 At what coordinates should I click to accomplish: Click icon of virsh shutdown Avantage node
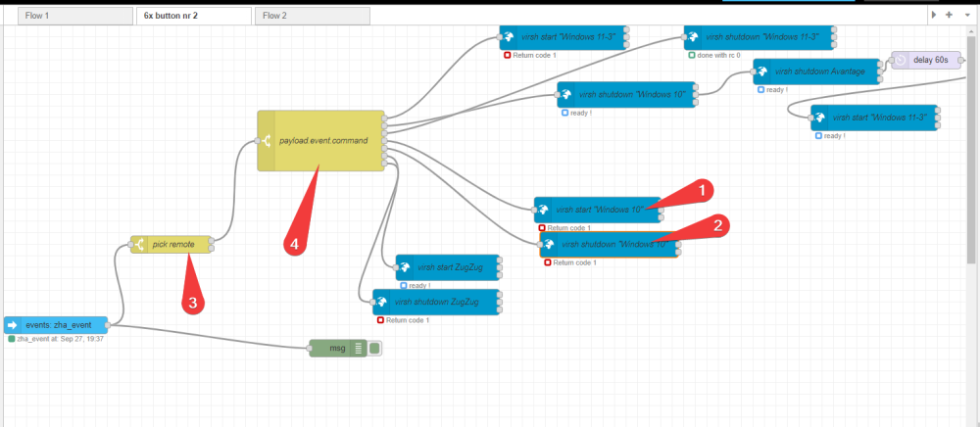coord(761,71)
